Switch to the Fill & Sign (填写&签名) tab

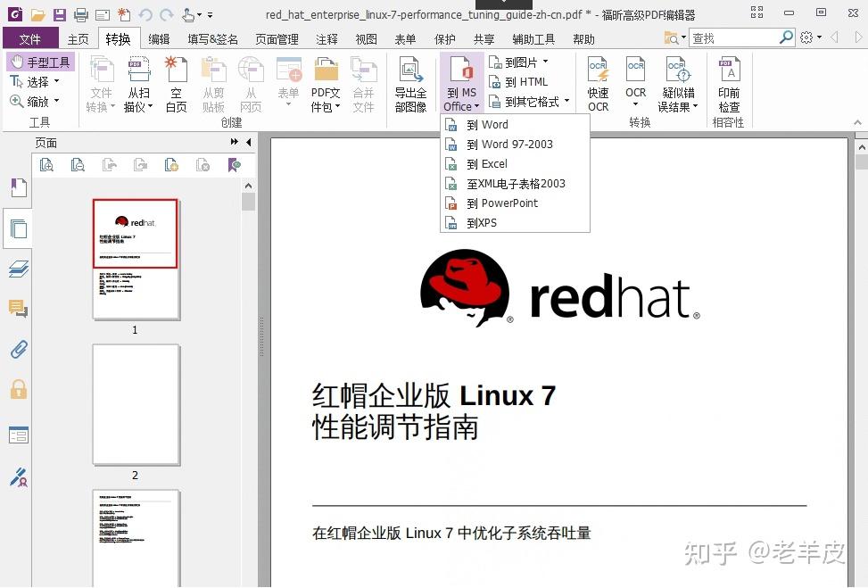[x=212, y=38]
